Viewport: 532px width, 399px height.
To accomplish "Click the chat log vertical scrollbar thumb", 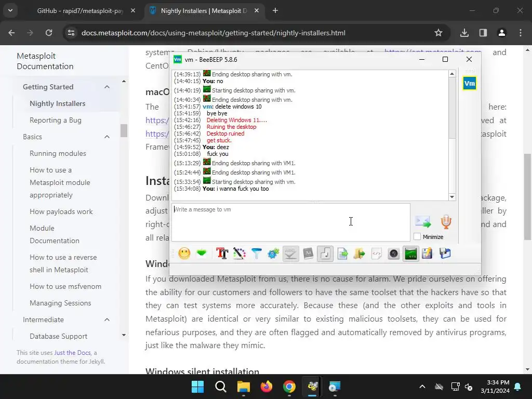I will coord(452,108).
